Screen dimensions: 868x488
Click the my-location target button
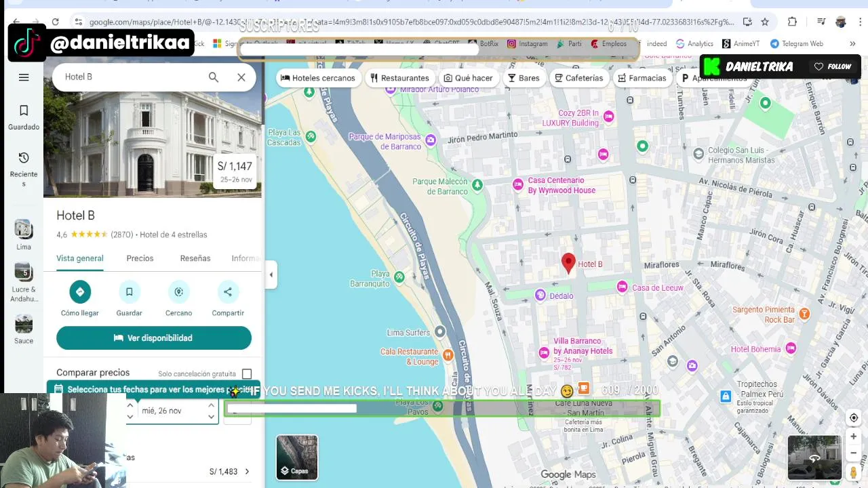[854, 418]
